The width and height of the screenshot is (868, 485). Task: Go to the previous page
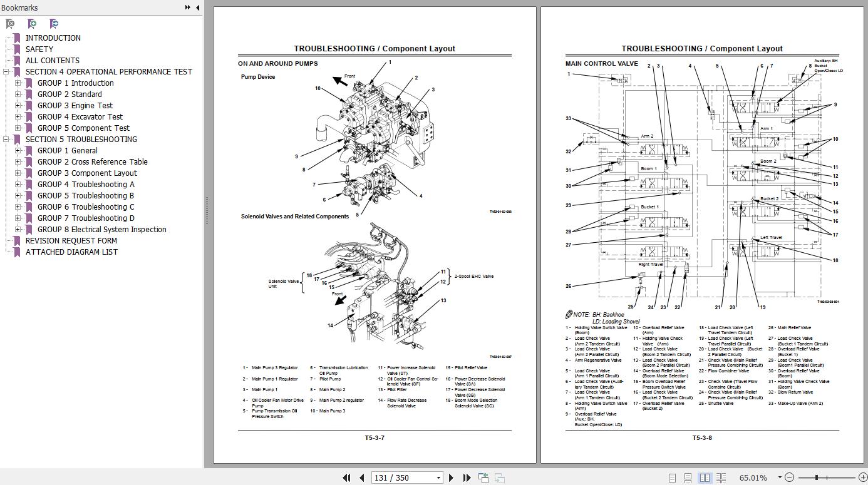pos(361,477)
